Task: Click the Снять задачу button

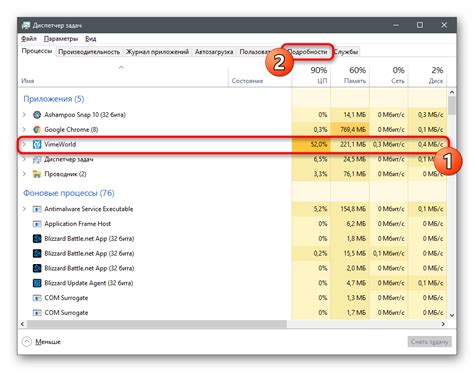Action: point(429,342)
